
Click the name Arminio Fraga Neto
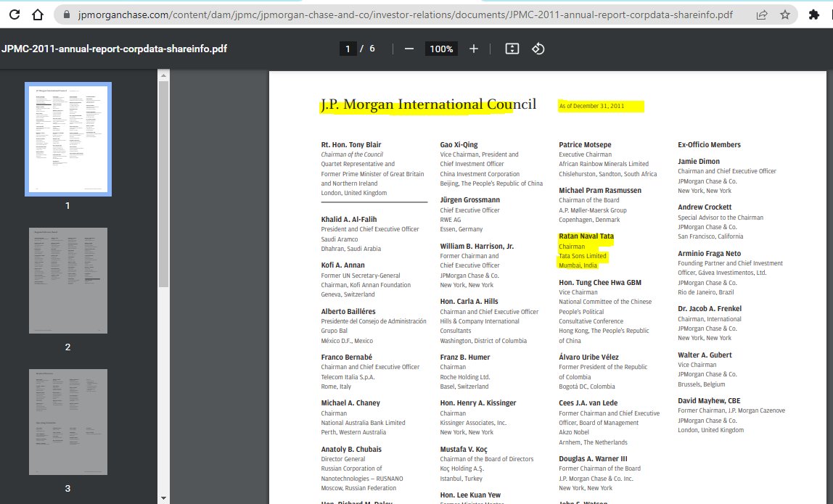709,254
